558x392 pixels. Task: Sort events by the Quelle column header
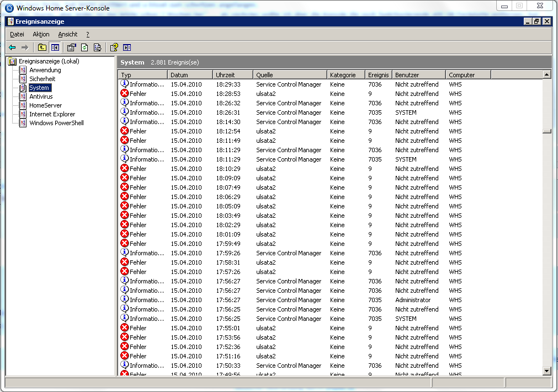pyautogui.click(x=290, y=74)
